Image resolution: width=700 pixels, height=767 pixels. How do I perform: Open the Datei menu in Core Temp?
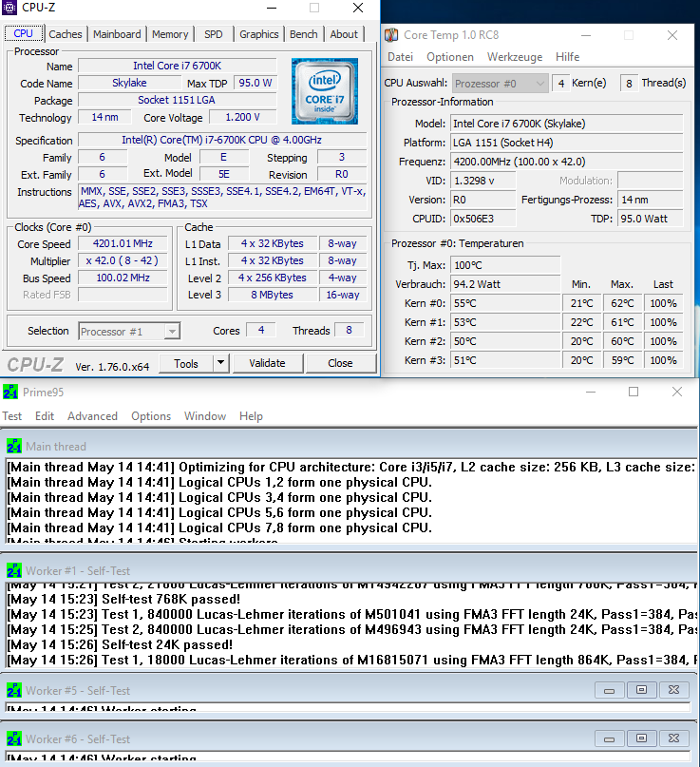click(401, 57)
